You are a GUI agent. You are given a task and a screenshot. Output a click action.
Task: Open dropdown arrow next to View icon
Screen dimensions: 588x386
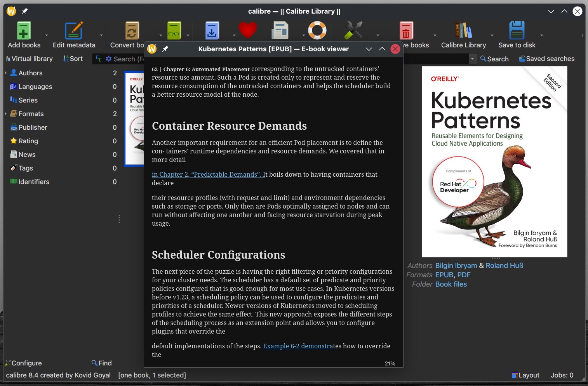(188, 35)
